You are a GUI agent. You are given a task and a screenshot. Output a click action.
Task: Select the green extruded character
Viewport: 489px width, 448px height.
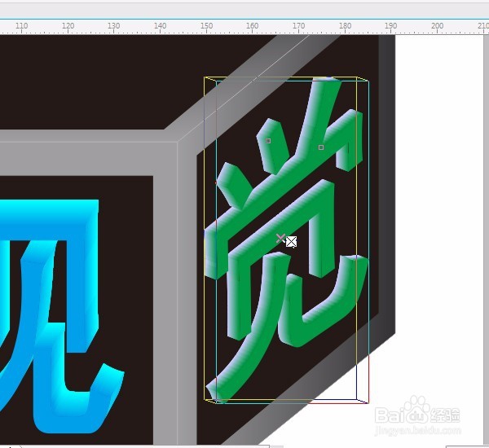(287, 240)
